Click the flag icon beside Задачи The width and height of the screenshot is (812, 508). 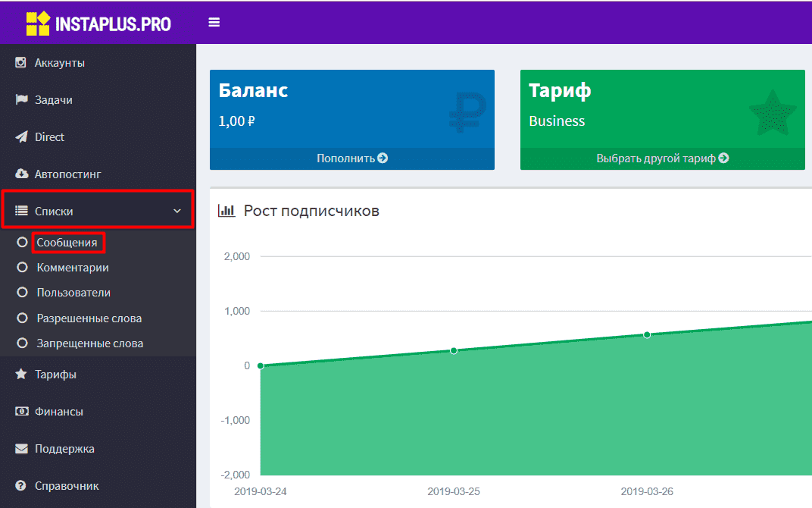point(21,99)
